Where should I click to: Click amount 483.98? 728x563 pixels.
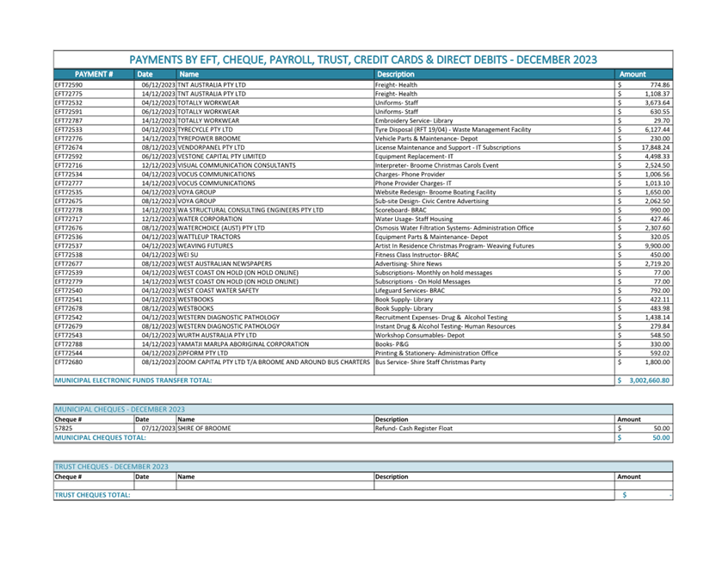[660, 308]
